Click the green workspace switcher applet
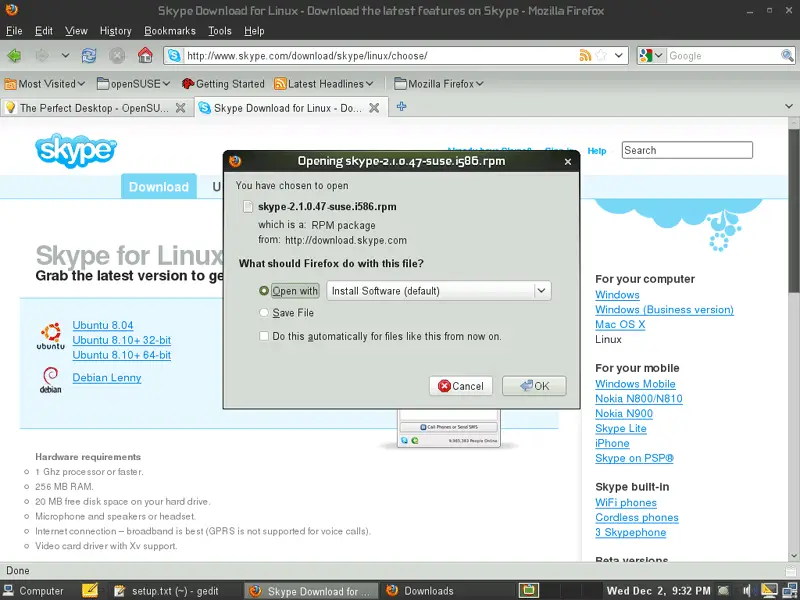800x600 pixels. [529, 590]
